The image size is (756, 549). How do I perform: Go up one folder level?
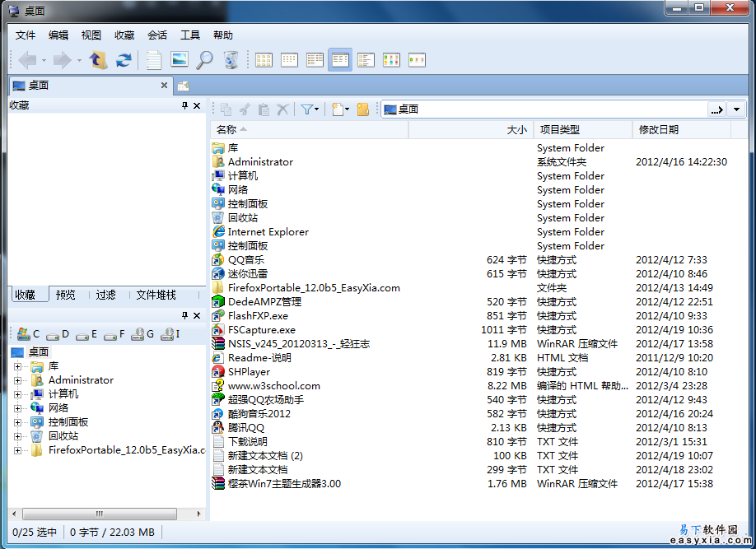pos(98,60)
